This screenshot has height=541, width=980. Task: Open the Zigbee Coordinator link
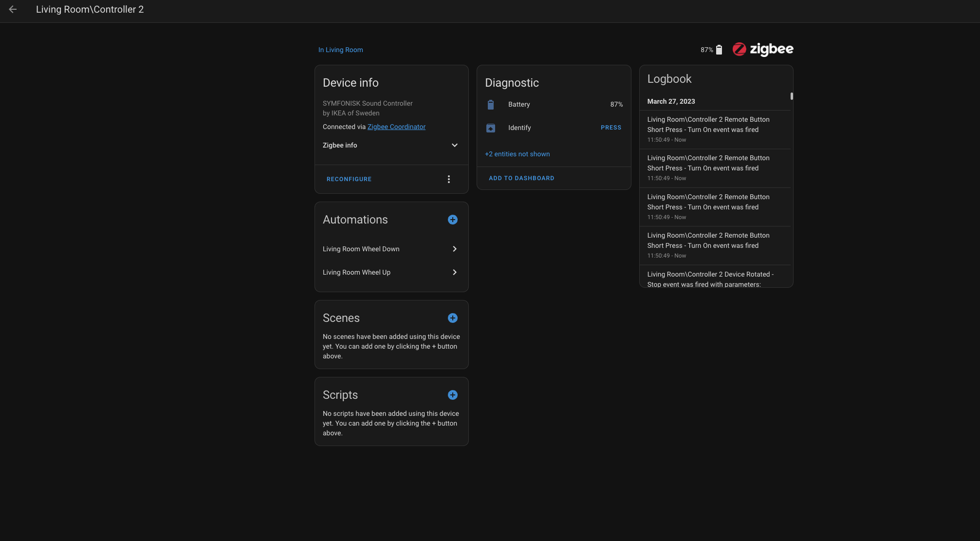click(396, 127)
